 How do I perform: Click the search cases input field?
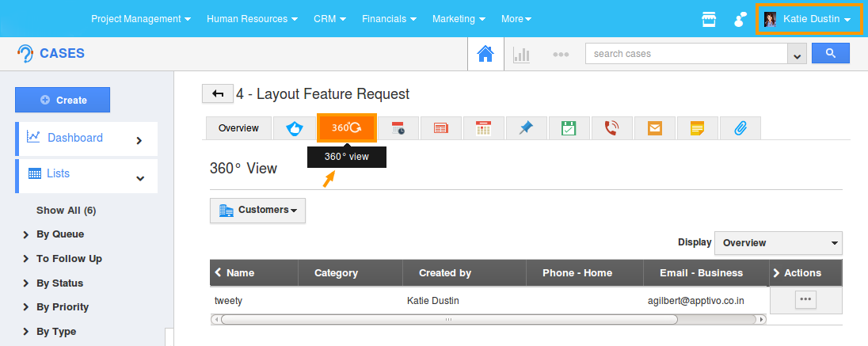tap(686, 54)
